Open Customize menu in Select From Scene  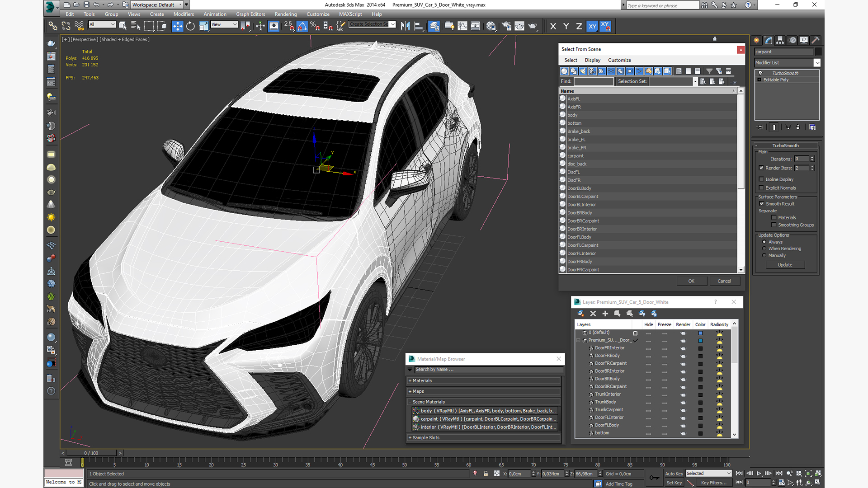(x=619, y=60)
